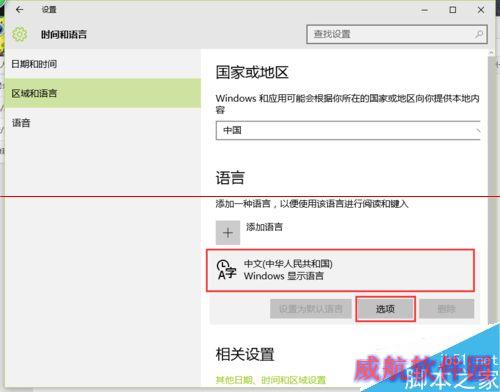The height and width of the screenshot is (392, 500).
Task: Click the search magnifier icon
Action: point(479,34)
